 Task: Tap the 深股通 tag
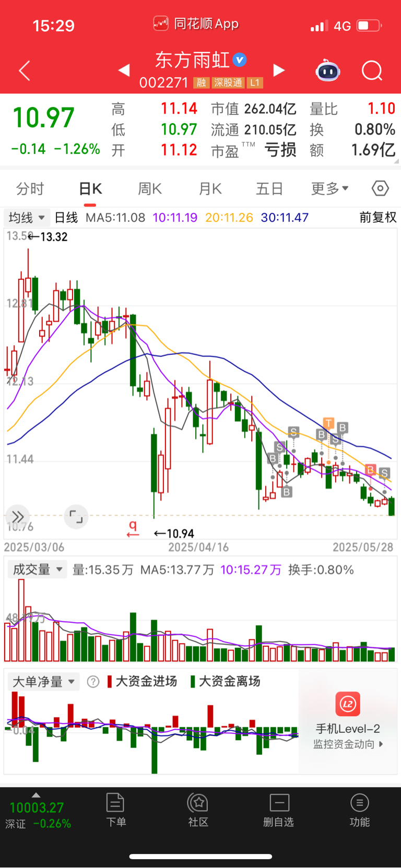tap(228, 82)
